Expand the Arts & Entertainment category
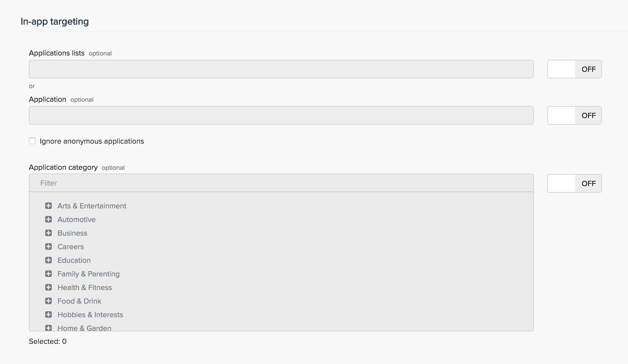 [48, 206]
